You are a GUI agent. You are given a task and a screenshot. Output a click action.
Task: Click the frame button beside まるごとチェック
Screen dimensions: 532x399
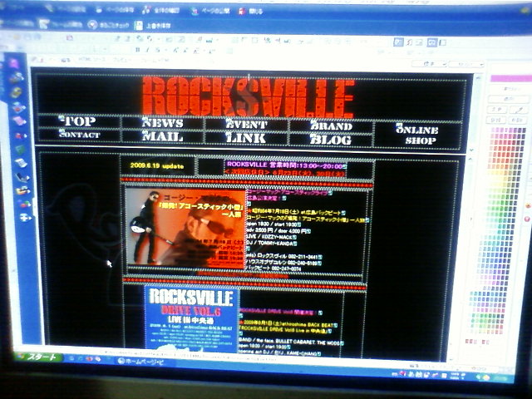coord(61,24)
